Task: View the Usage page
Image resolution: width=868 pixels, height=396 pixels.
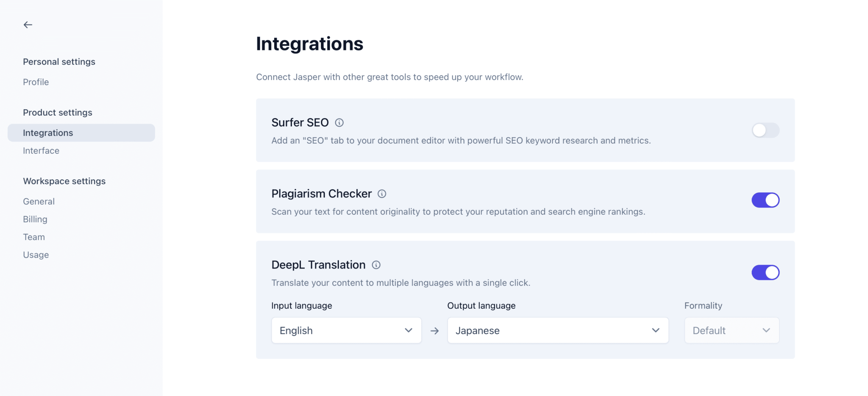Action: pos(36,255)
